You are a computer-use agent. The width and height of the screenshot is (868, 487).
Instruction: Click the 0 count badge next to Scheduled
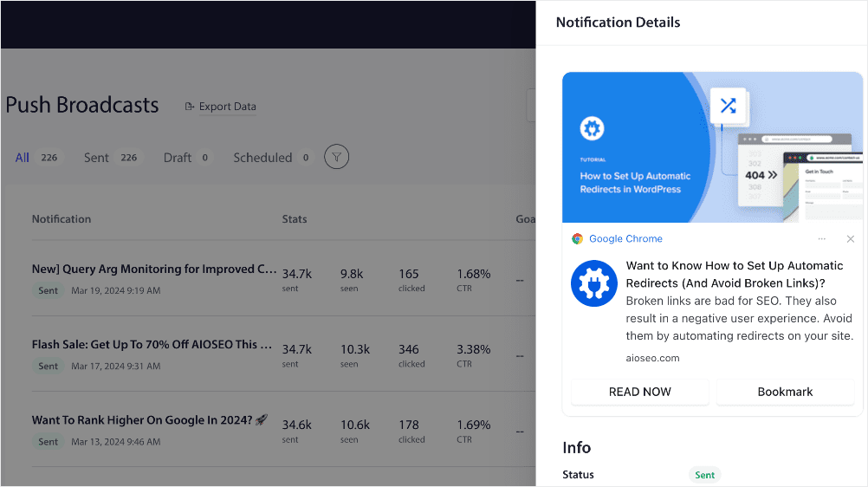[306, 158]
